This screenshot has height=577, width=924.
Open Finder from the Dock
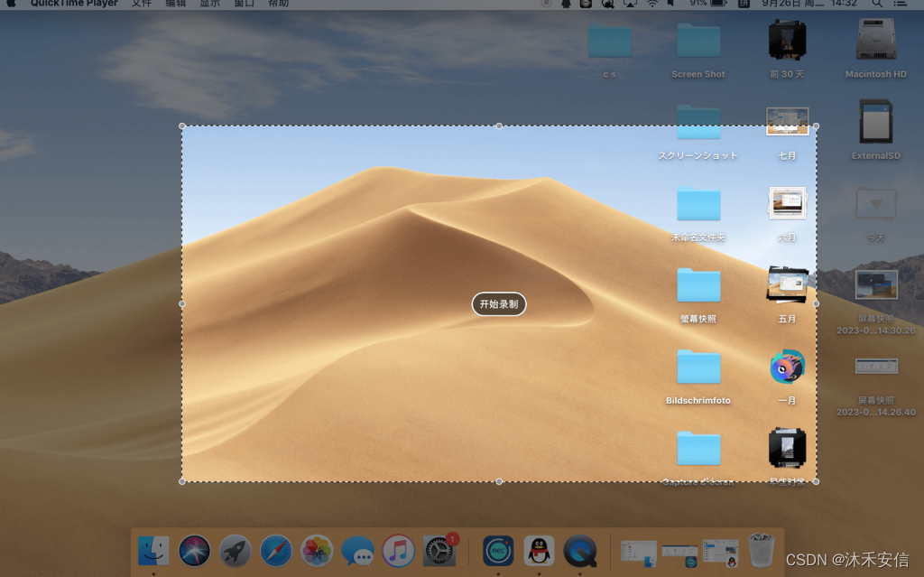[153, 551]
